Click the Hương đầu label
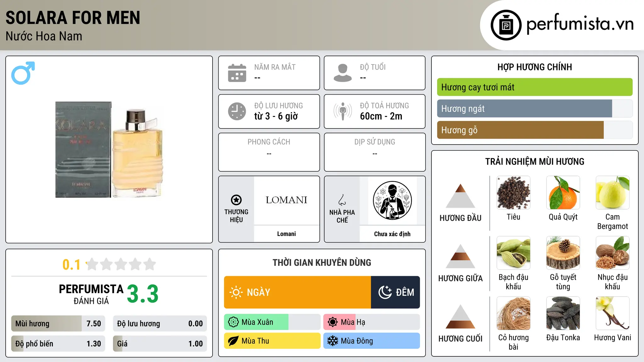 461,218
